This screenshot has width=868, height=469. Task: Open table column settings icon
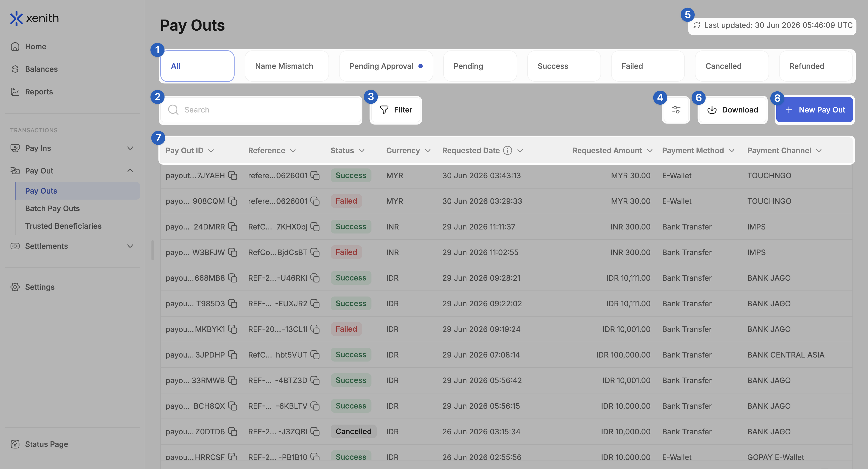(676, 110)
